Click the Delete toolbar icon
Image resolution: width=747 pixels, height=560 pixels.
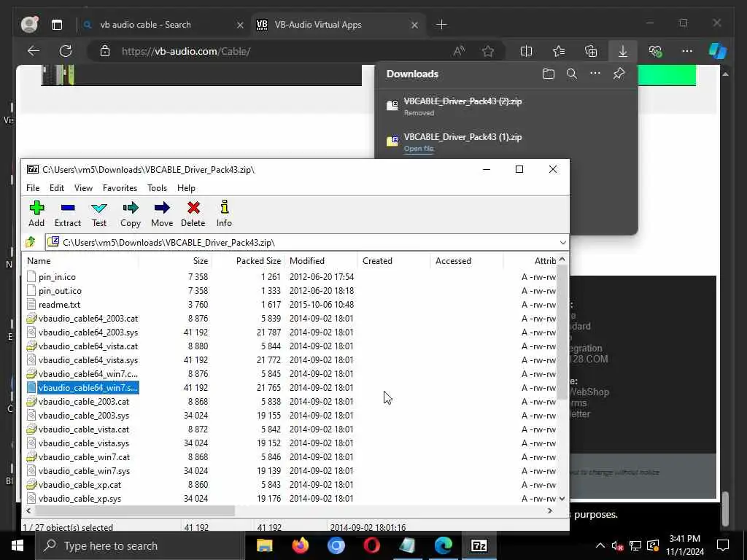[193, 214]
